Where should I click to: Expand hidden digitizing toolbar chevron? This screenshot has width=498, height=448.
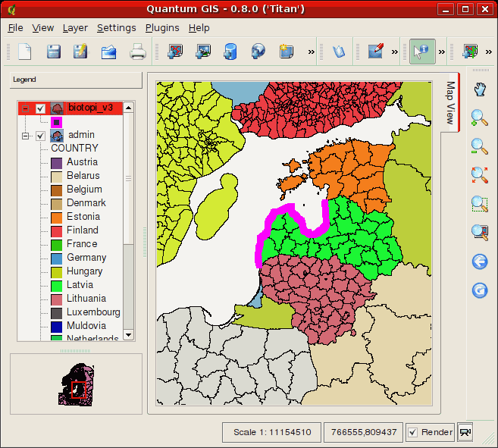click(x=394, y=52)
